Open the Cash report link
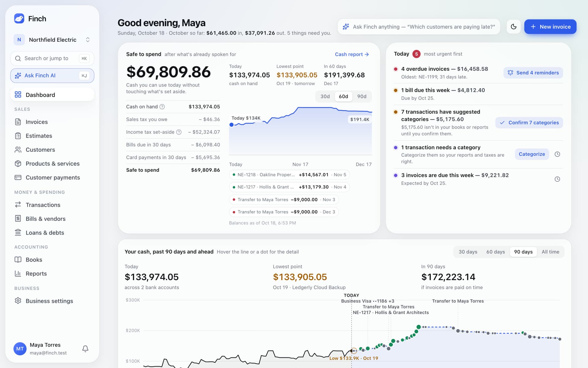The image size is (588, 368). [x=352, y=54]
